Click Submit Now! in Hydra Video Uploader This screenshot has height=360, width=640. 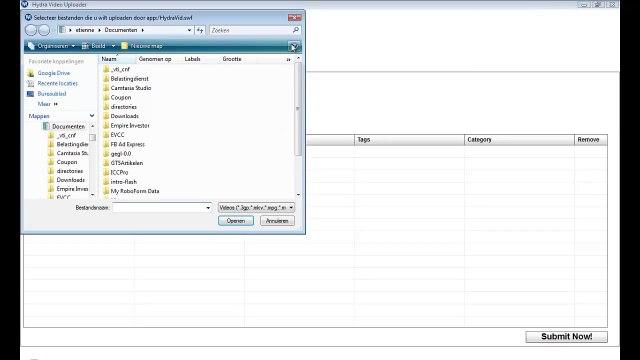coord(567,337)
